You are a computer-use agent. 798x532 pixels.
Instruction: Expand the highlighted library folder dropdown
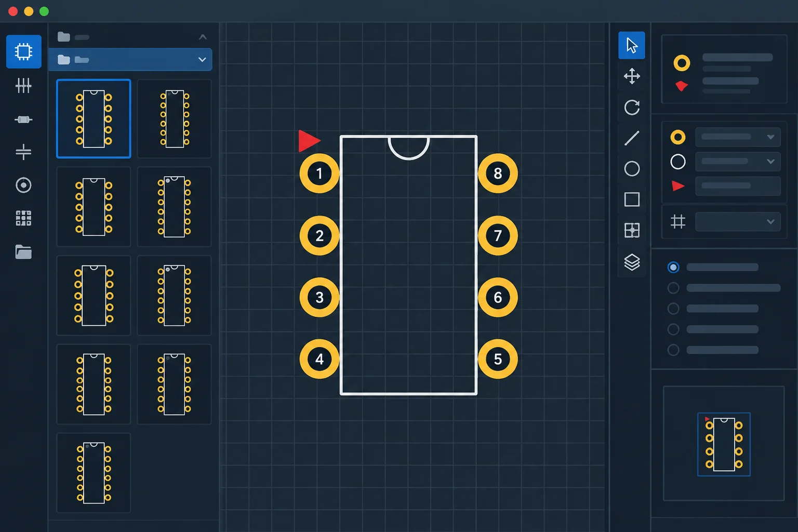click(x=202, y=60)
